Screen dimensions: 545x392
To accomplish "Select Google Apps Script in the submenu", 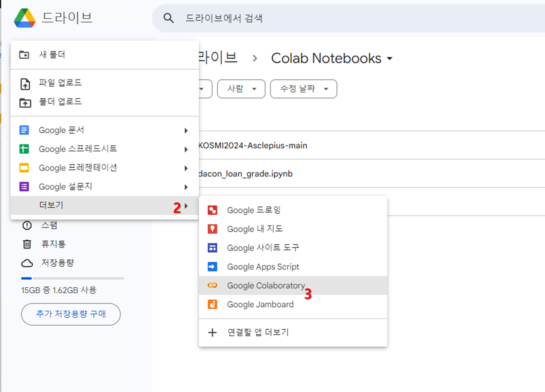I will point(293,267).
